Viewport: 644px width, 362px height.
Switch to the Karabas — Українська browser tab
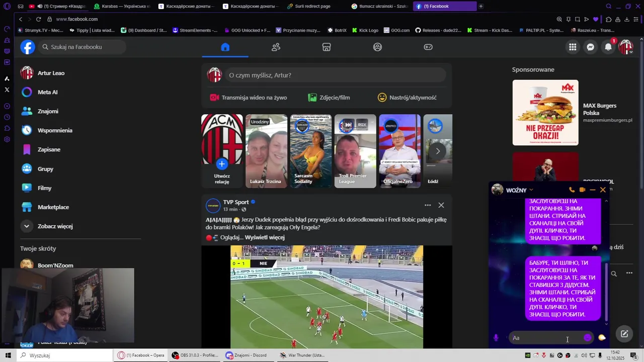pyautogui.click(x=123, y=6)
